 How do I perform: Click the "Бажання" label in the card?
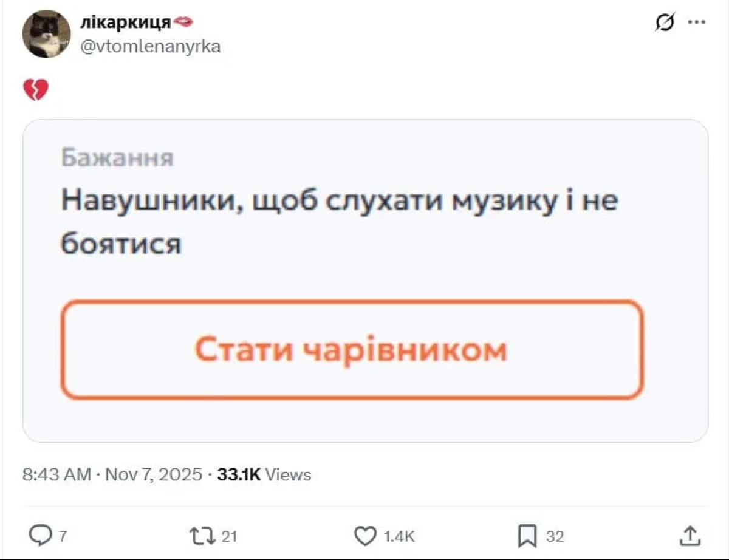coord(117,158)
